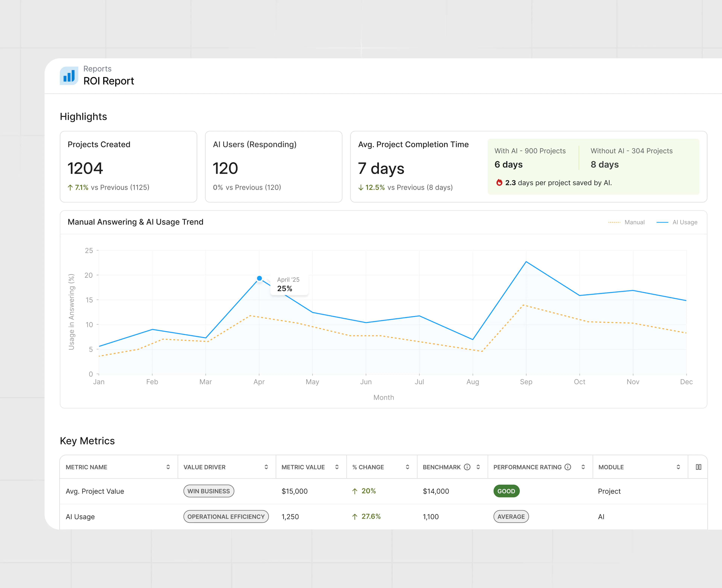
Task: Click the column layout icon in table header
Action: pos(699,467)
